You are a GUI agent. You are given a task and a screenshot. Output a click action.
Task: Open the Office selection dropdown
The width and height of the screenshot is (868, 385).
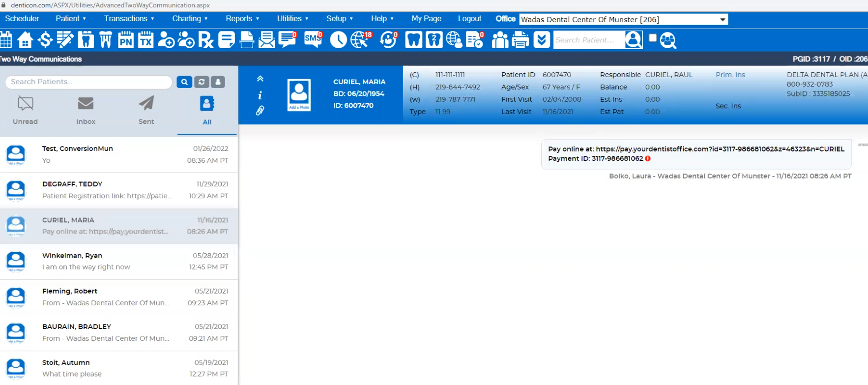623,20
